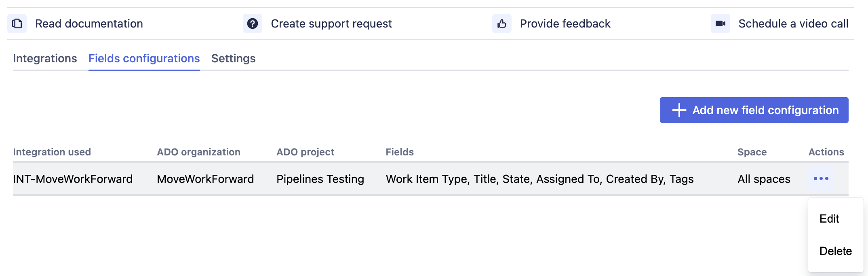Click the three-dot actions icon in the row
Screen dimensions: 868x276
[x=821, y=179]
